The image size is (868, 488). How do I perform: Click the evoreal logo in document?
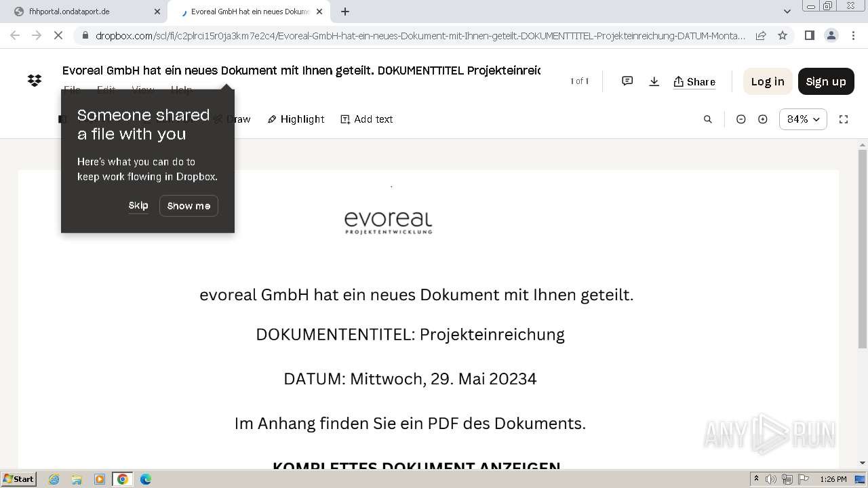(x=388, y=223)
